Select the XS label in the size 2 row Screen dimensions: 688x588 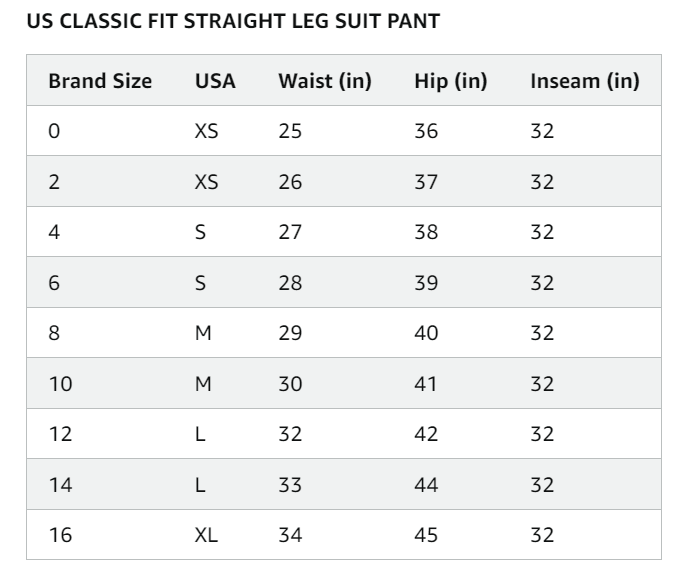[x=206, y=182]
